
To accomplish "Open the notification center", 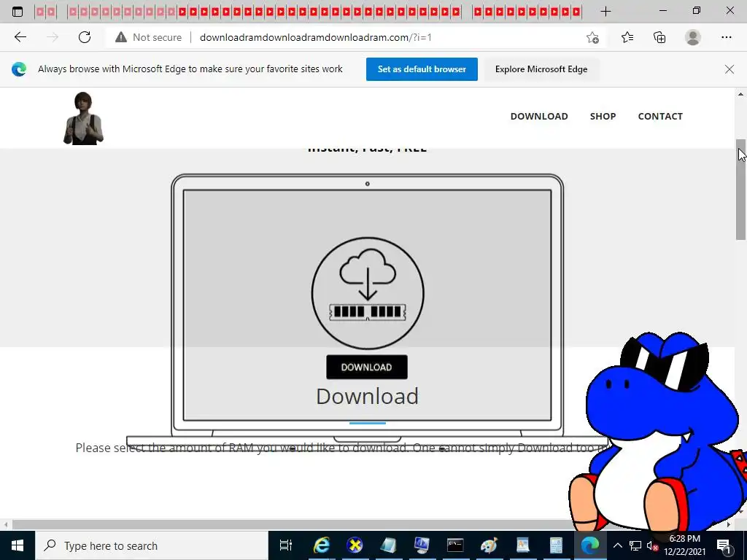I will [x=724, y=545].
